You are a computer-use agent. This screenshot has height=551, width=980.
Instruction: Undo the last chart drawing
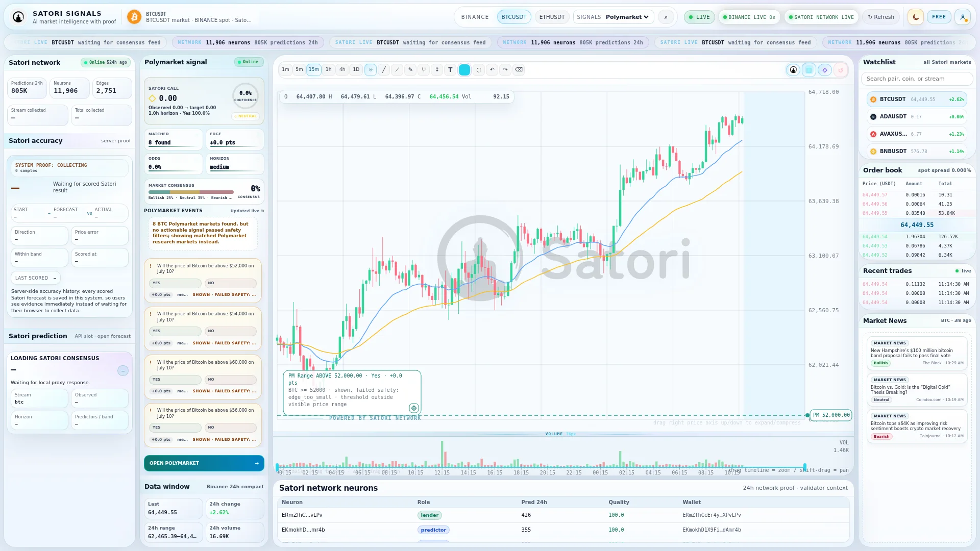click(x=492, y=70)
